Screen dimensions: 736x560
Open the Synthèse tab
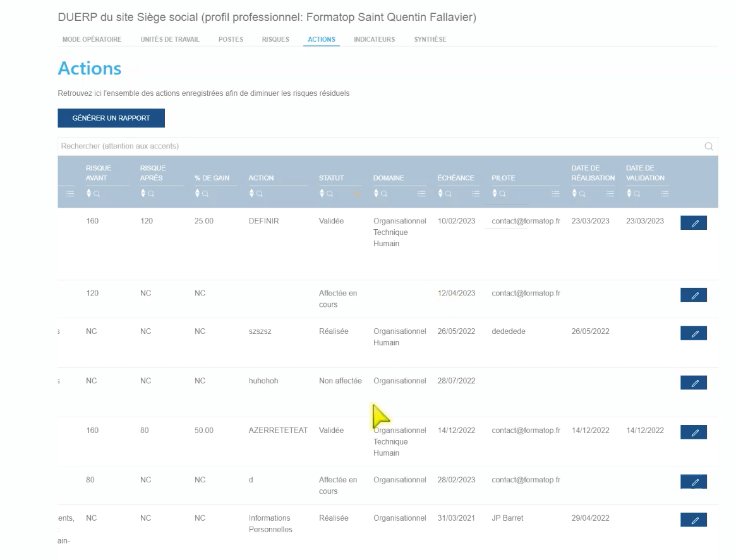click(x=430, y=39)
